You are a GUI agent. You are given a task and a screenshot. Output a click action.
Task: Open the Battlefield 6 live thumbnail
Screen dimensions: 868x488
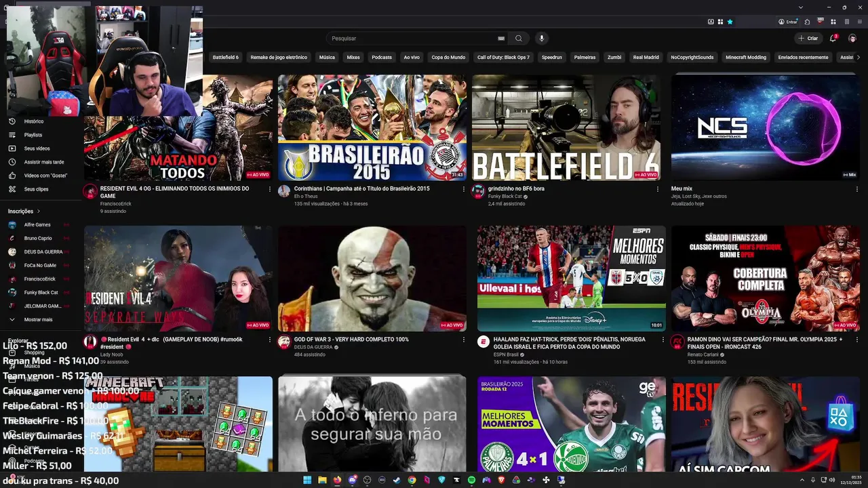pos(566,127)
